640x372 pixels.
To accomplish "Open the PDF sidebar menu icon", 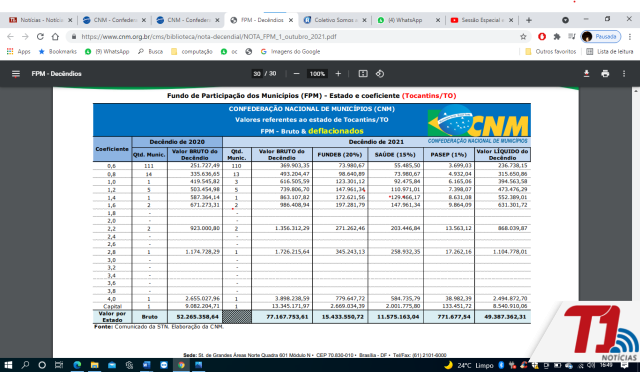I will point(16,74).
